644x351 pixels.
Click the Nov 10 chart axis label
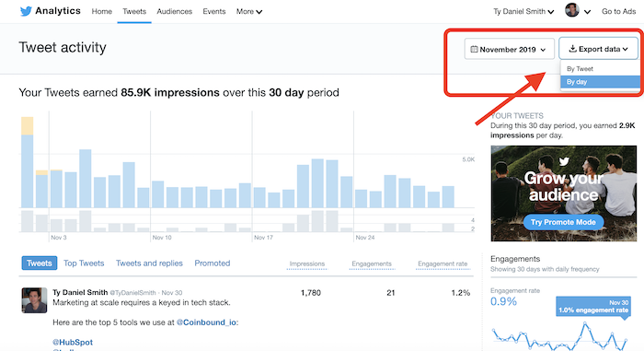[x=162, y=238]
